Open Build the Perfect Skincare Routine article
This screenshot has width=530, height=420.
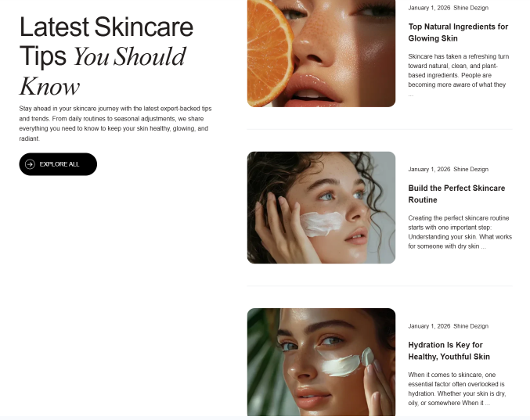tap(456, 194)
